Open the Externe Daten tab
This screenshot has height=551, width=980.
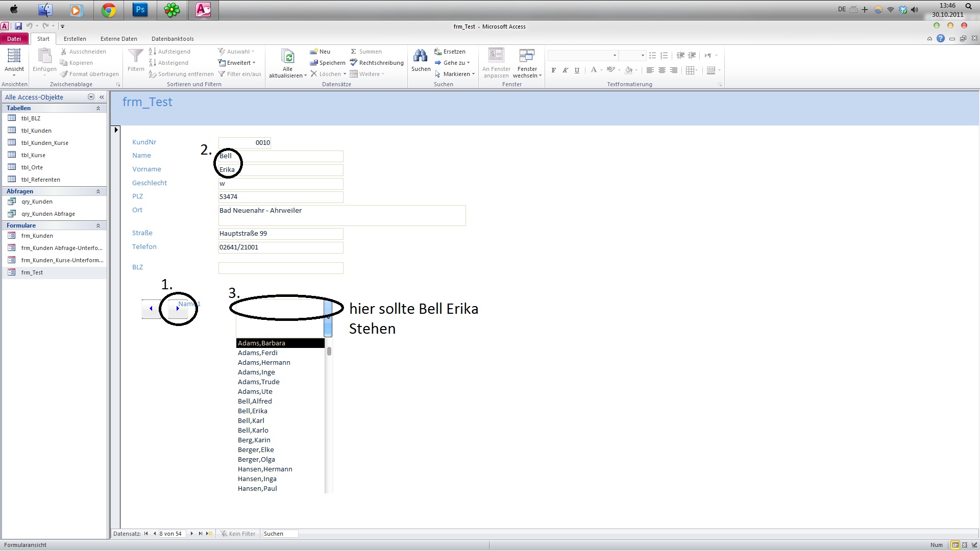pos(118,39)
